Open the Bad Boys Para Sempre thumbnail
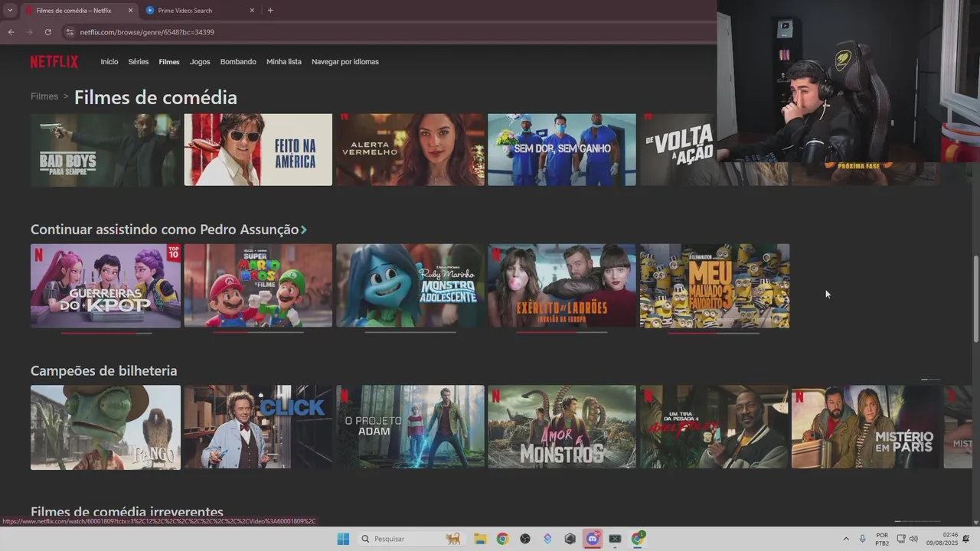This screenshot has width=980, height=551. (x=106, y=150)
